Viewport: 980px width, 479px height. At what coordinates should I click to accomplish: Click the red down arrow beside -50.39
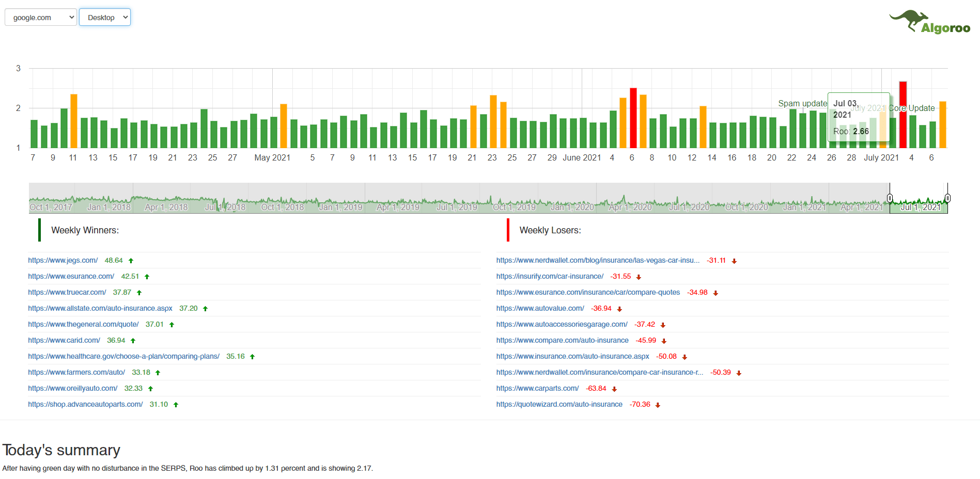739,373
